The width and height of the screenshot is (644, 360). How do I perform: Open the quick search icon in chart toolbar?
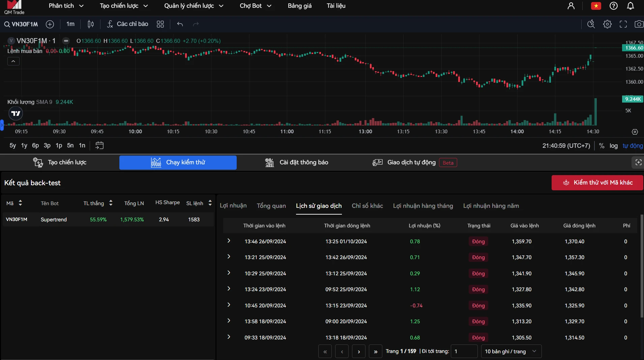591,24
